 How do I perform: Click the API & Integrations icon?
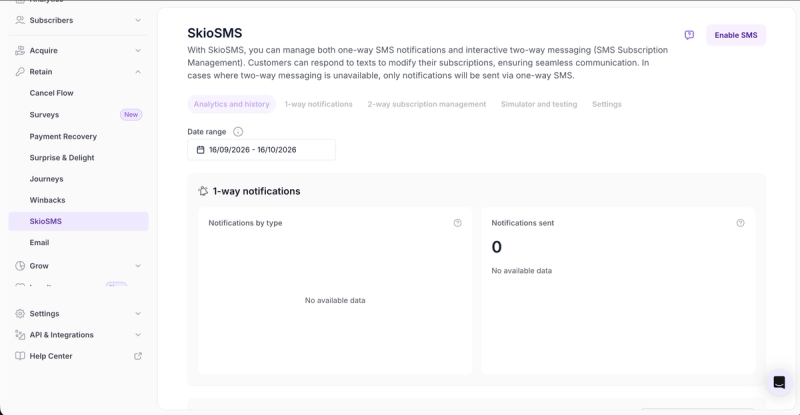pyautogui.click(x=20, y=335)
